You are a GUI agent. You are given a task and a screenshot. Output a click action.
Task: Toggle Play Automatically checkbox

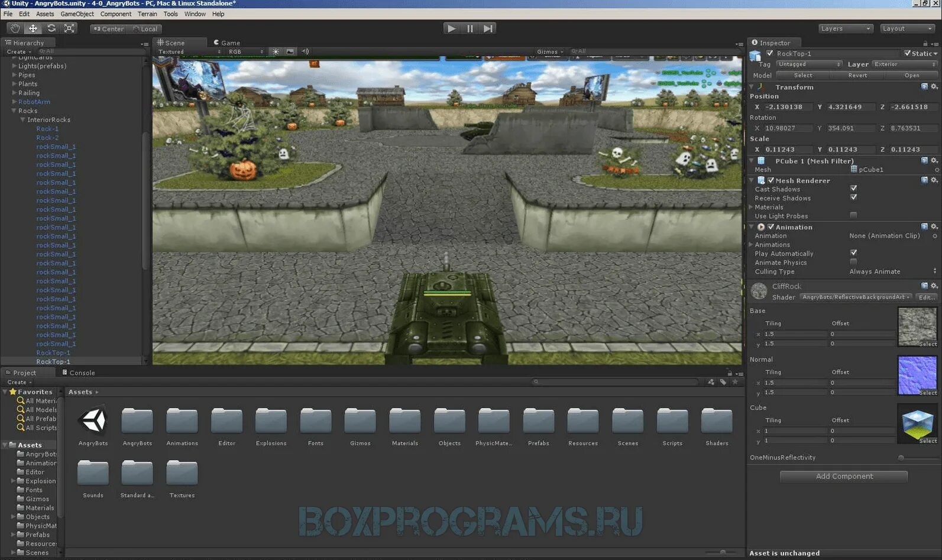pos(853,253)
